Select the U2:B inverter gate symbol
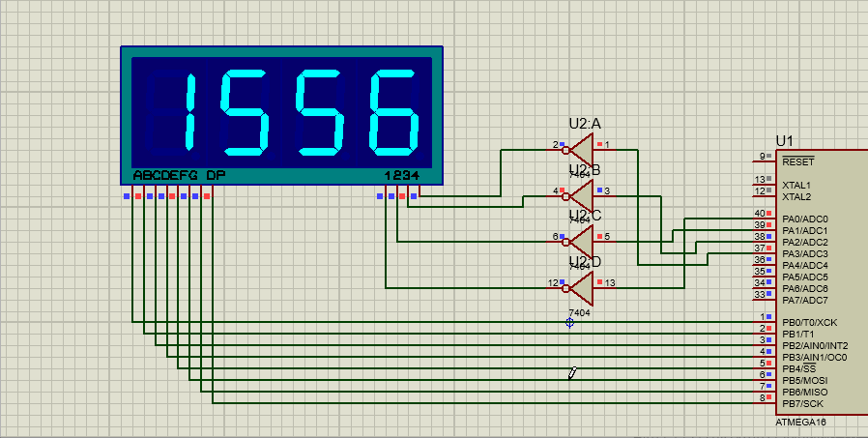 click(579, 196)
